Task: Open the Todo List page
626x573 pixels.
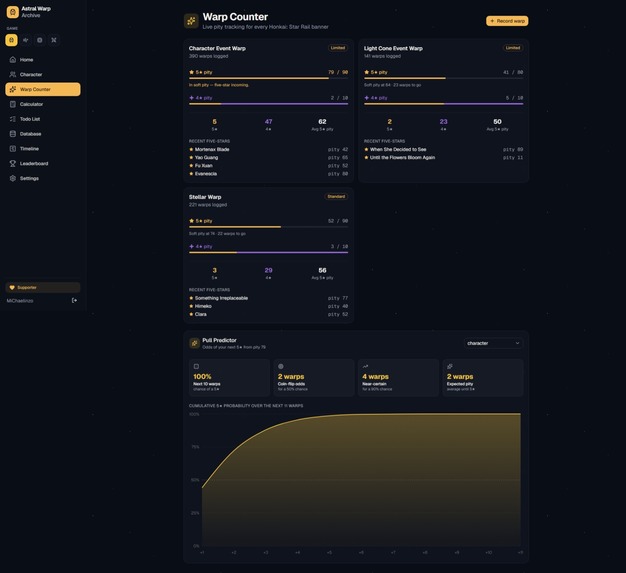Action: [x=43, y=119]
